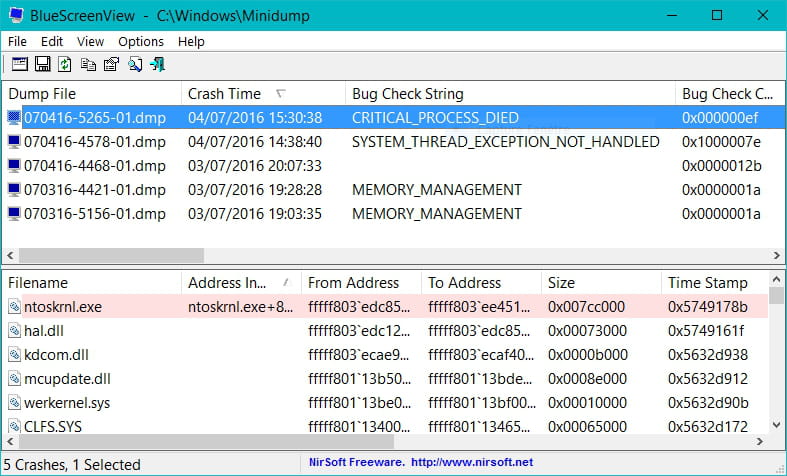Viewport: 787px width, 476px height.
Task: Select dump file 070416-4578-01.dmp
Action: 95,142
